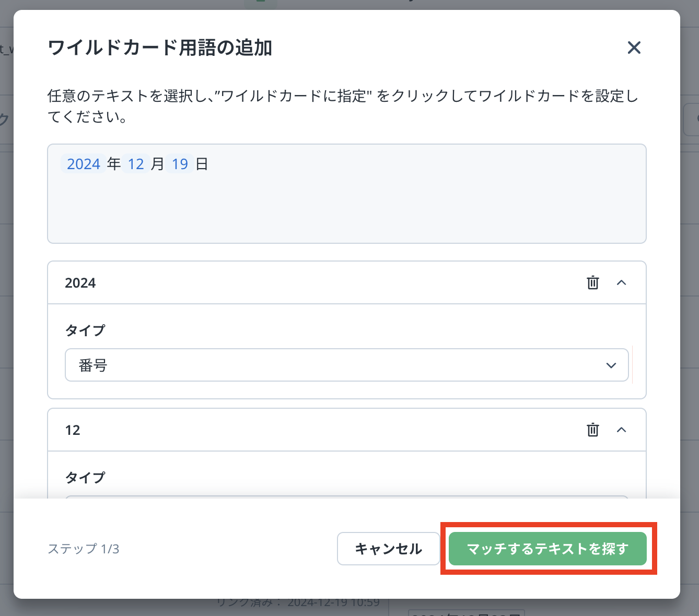Open the 番号 type dropdown
Screen dimensions: 699x616
point(346,365)
